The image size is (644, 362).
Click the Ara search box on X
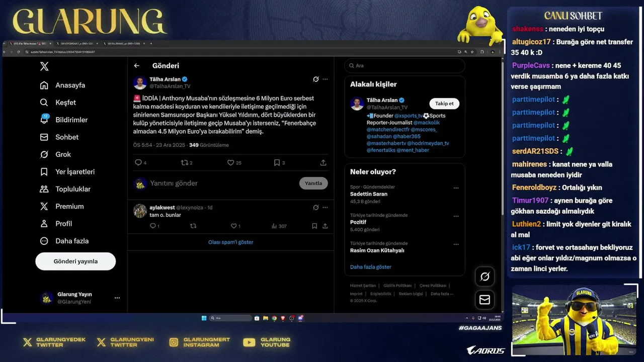405,66
